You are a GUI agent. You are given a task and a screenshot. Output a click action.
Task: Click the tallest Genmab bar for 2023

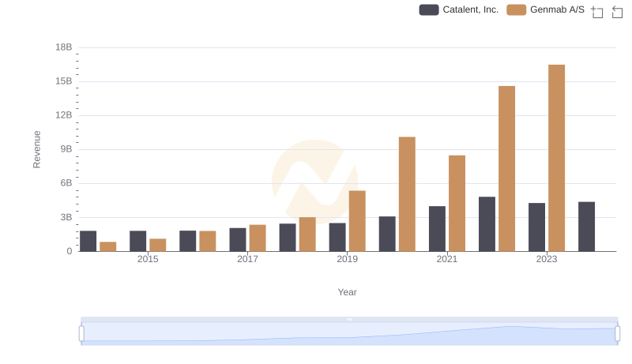(x=556, y=158)
